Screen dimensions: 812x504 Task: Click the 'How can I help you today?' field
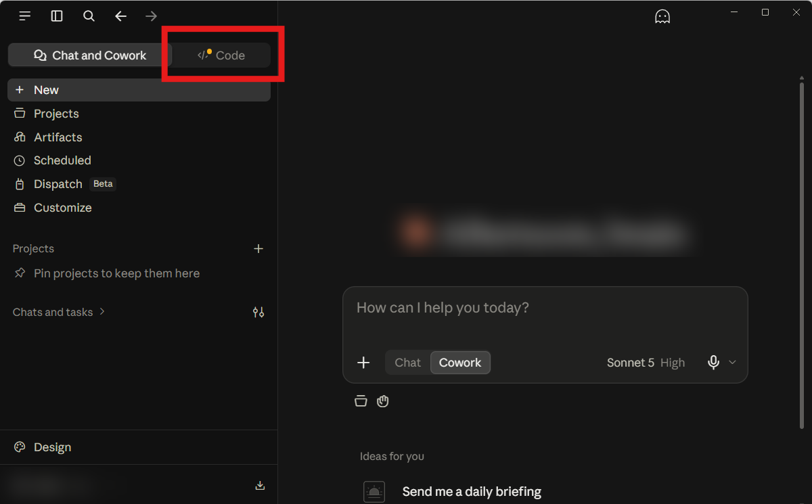click(x=545, y=308)
